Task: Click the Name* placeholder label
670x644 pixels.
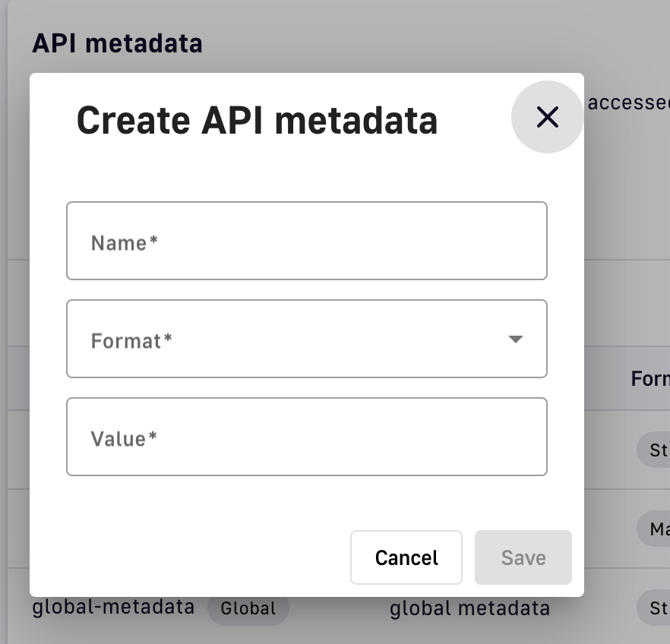Action: [x=125, y=243]
